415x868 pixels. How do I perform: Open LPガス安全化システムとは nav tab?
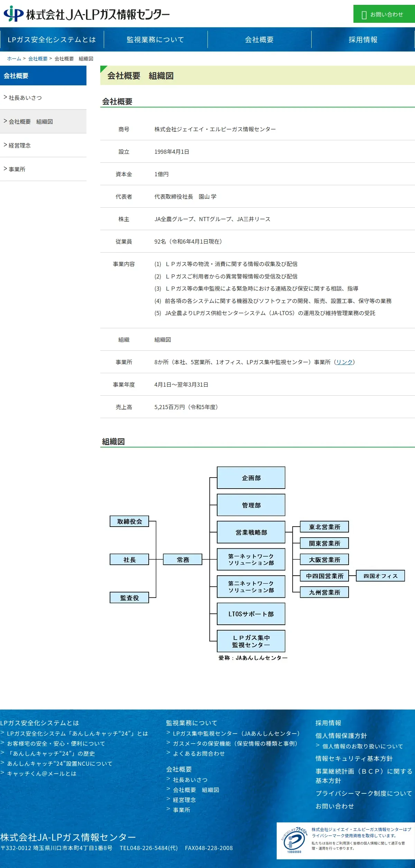52,39
